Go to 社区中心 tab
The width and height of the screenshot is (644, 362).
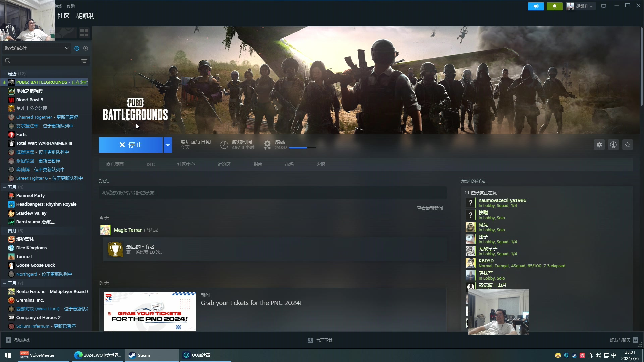[x=186, y=165]
